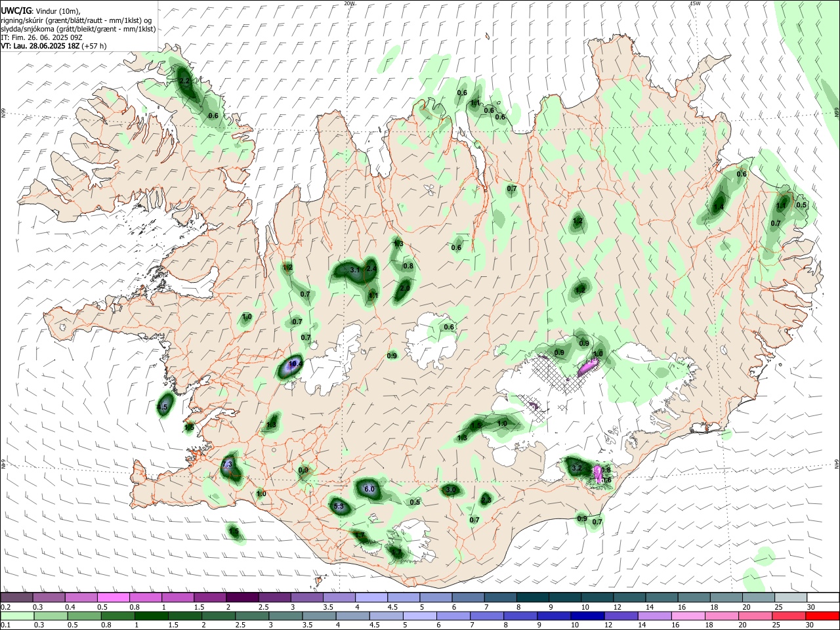Select the upper row swatch labelled 18
Screen dimensions: 840x630
(x=726, y=598)
